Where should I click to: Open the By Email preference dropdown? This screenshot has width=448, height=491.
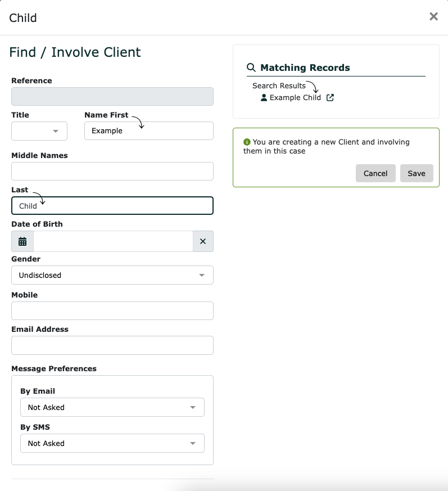coord(112,407)
